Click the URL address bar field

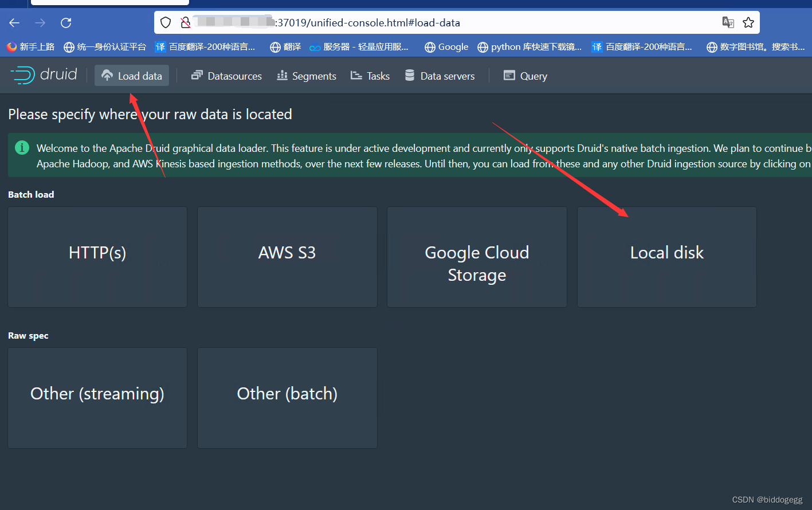tap(457, 22)
